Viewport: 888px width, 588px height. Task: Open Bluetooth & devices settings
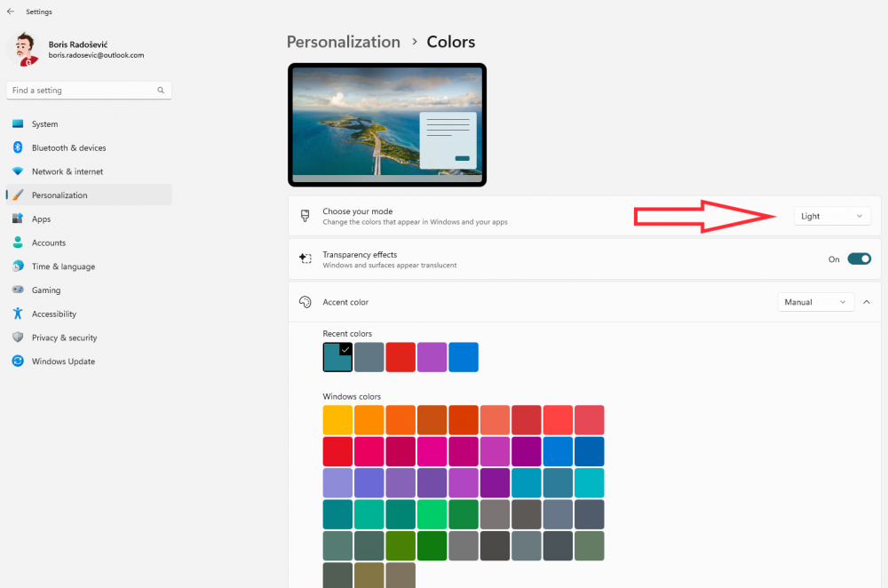pyautogui.click(x=89, y=147)
